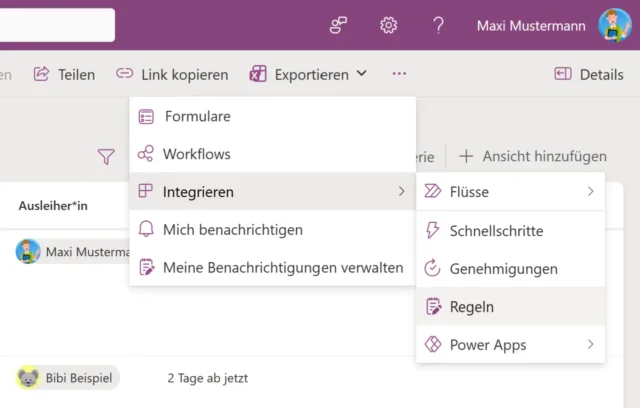Viewport: 640px width, 408px height.
Task: Select the Workflows menu entry
Action: [273, 154]
